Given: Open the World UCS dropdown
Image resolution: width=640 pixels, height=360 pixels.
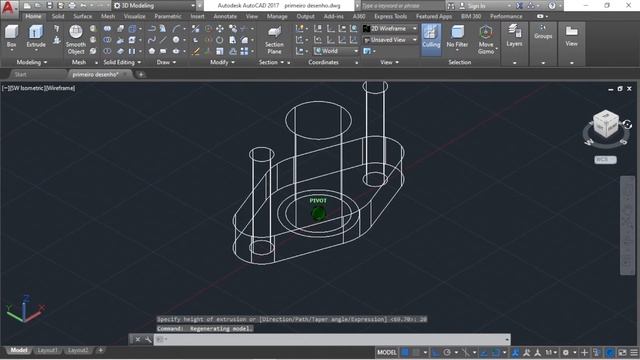Looking at the screenshot, I should click(336, 51).
